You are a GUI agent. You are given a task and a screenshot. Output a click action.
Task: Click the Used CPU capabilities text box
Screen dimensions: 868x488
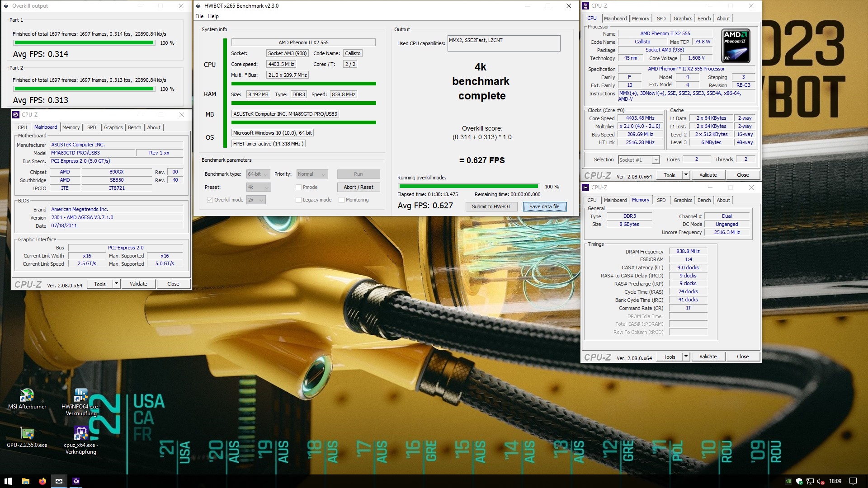[504, 43]
